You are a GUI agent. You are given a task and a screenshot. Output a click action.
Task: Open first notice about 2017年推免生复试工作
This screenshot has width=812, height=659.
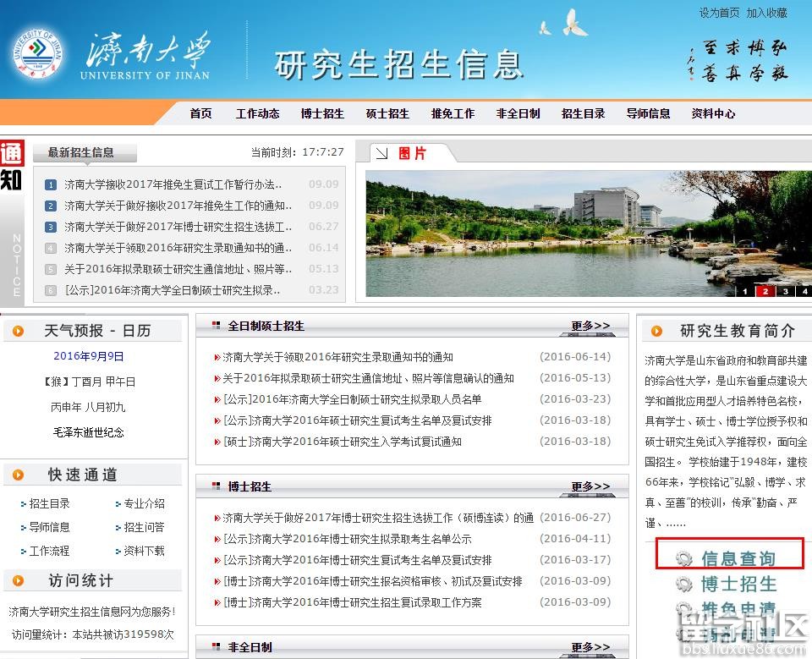(x=173, y=184)
